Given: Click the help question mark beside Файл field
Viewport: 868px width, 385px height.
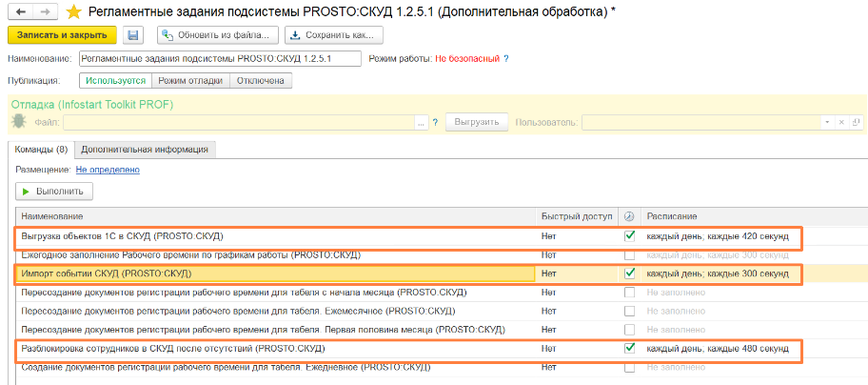Looking at the screenshot, I should tap(435, 122).
